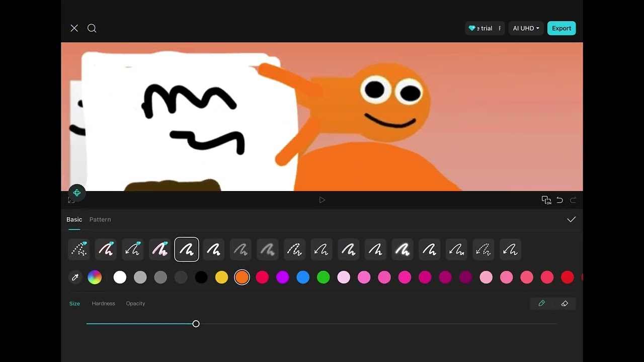This screenshot has height=362, width=644.
Task: Select the fourteenth brush preset
Action: (429, 249)
